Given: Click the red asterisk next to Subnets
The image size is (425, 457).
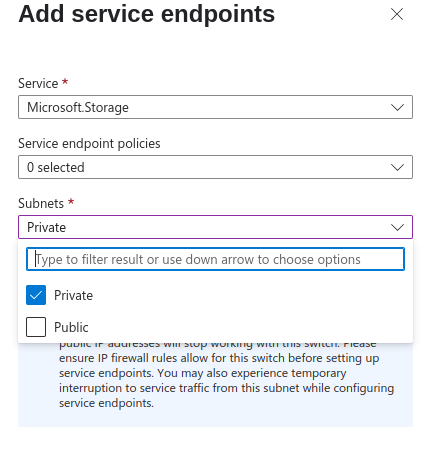Looking at the screenshot, I should (x=71, y=201).
